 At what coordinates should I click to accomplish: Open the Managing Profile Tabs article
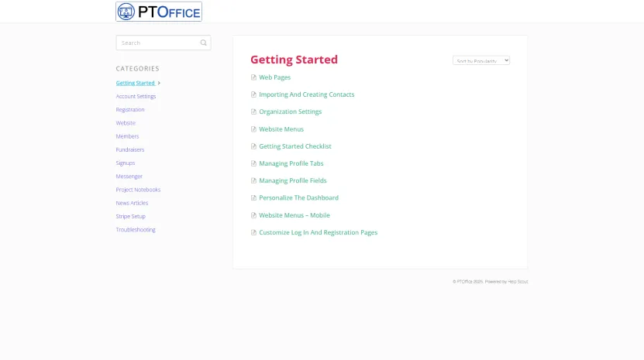(x=291, y=163)
